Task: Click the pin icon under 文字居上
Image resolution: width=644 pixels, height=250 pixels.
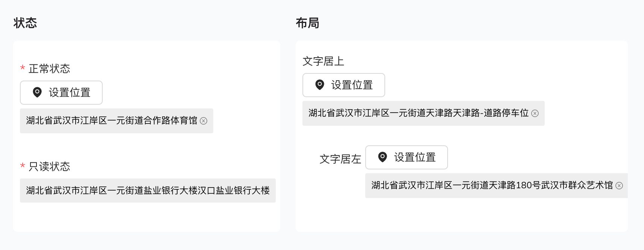Action: 320,85
